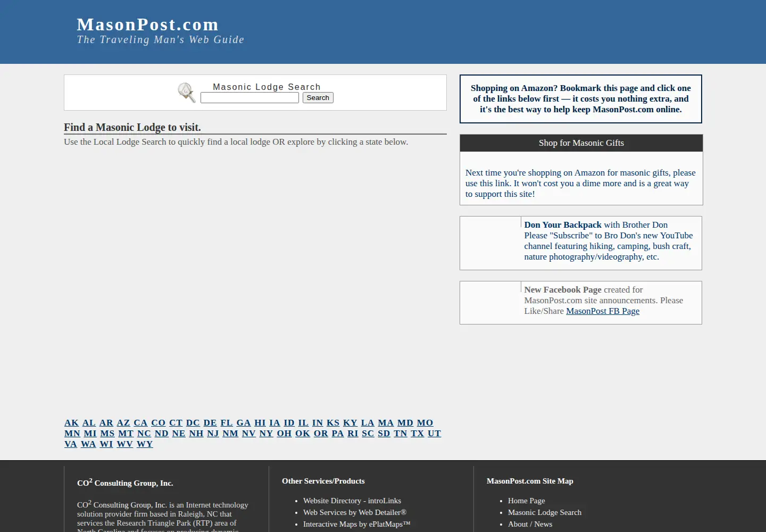This screenshot has height=532, width=766.
Task: Browse lodges in FL state link
Action: point(227,423)
